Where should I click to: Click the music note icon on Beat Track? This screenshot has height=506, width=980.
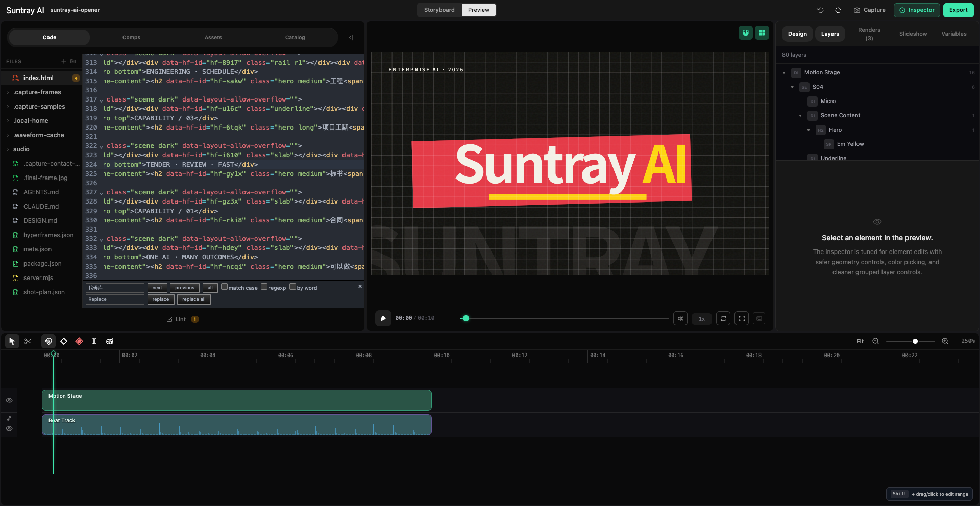click(9, 418)
